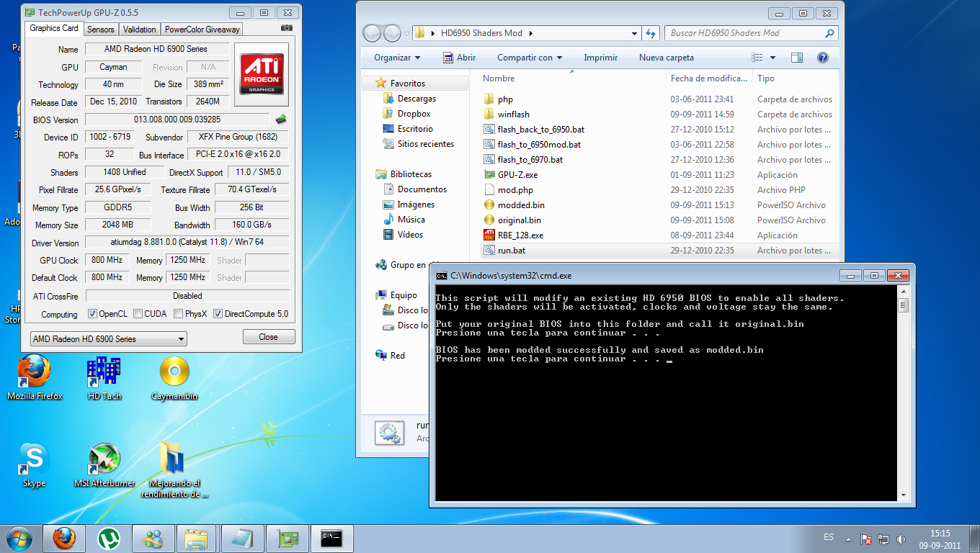Screen dimensions: 980x553
Task: Open Sitios recientes in the sidebar
Action: click(x=426, y=144)
